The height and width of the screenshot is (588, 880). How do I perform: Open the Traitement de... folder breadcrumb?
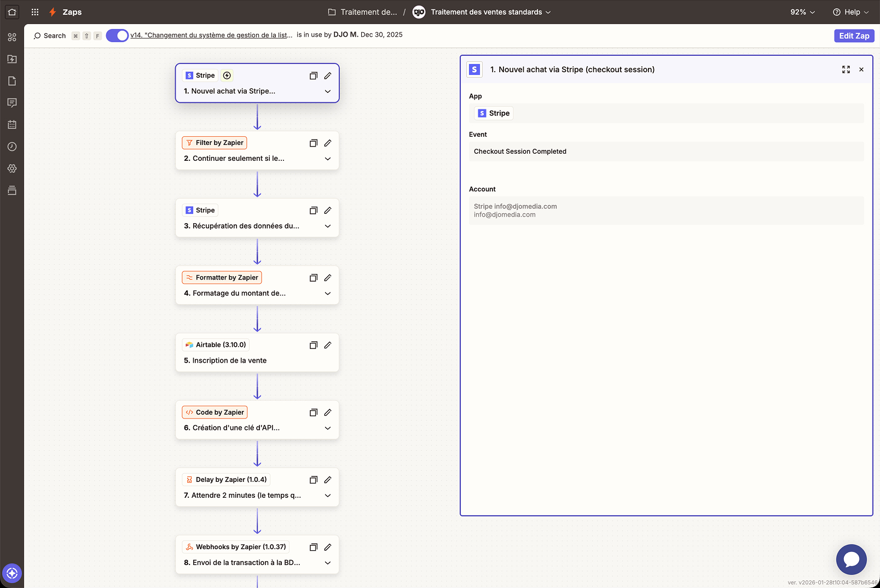pos(363,12)
